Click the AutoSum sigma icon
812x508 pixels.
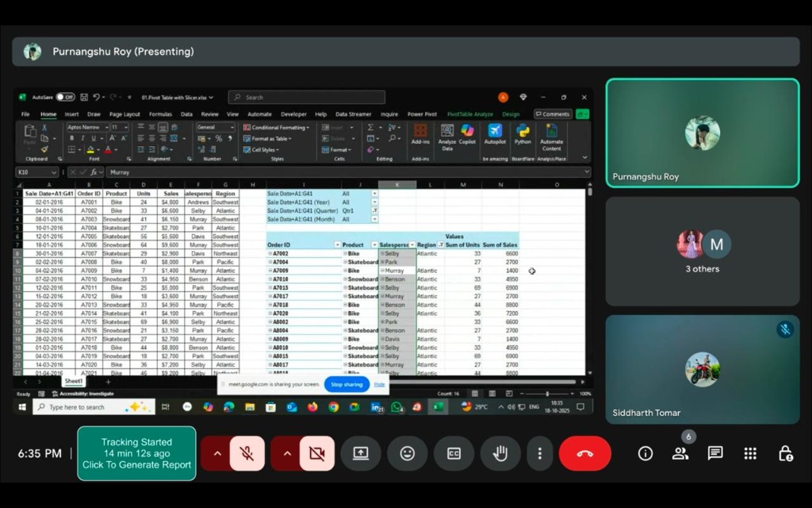(371, 127)
